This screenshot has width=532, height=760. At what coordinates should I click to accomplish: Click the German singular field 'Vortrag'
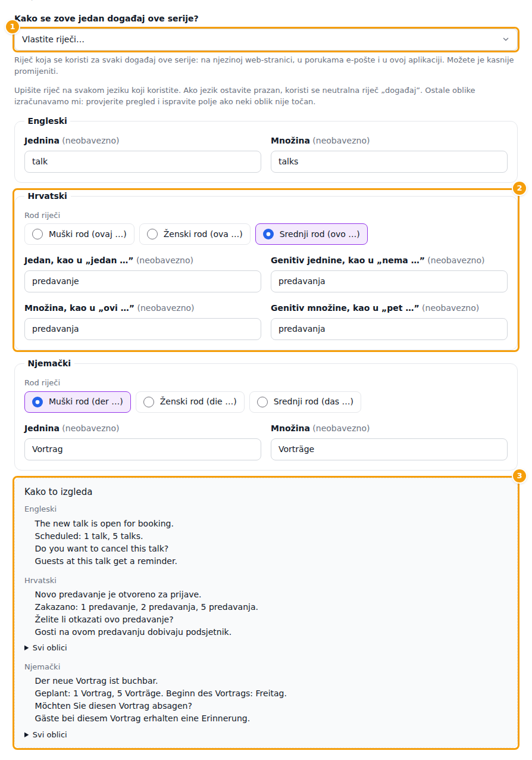(143, 449)
